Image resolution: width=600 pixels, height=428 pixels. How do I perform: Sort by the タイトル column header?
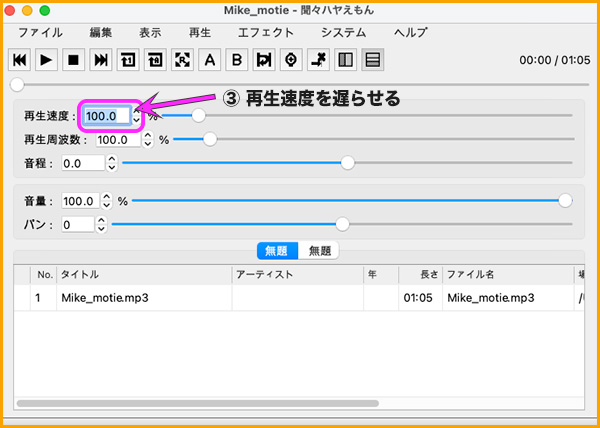(144, 274)
